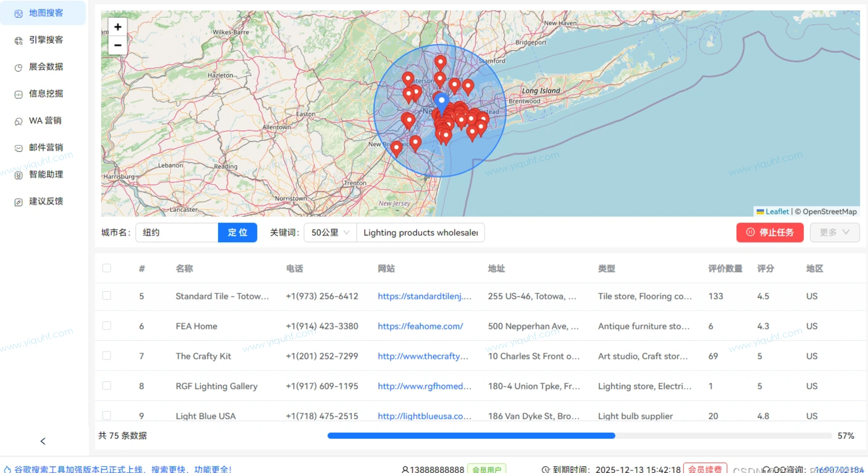868x473 pixels.
Task: Expand the 更多 dropdown button
Action: point(835,233)
